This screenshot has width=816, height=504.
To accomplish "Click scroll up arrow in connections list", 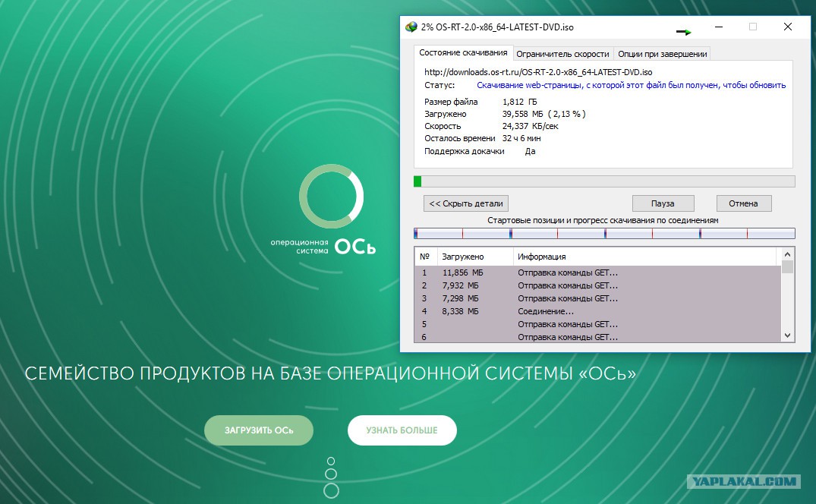I will pos(787,254).
